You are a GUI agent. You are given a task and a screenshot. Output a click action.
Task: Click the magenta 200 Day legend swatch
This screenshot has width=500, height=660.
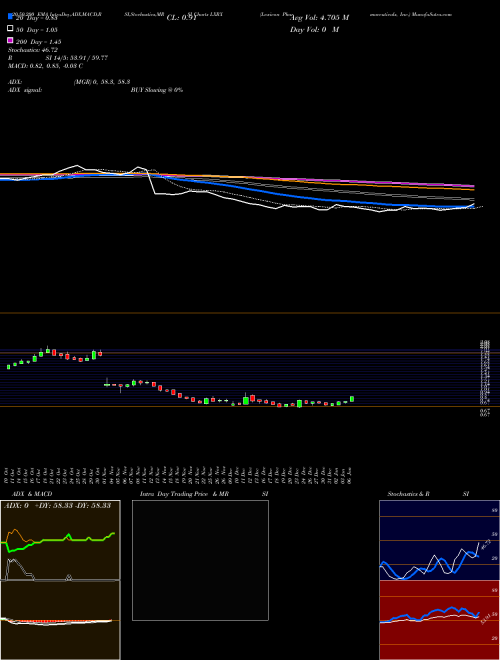10,40
